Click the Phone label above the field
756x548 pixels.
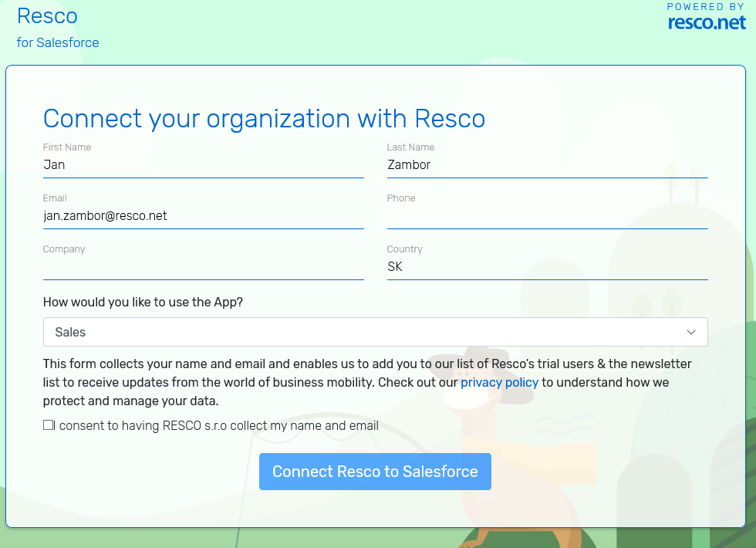pos(401,198)
